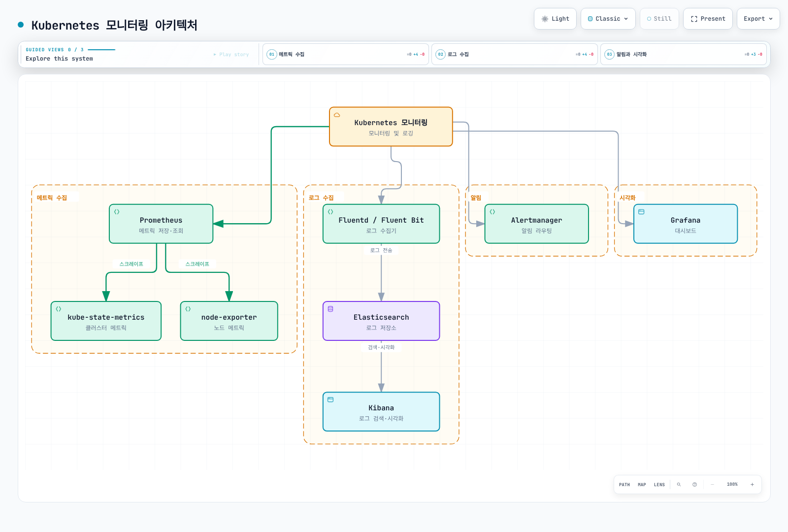
Task: Click code icon on Alertmanager node
Action: 492,212
